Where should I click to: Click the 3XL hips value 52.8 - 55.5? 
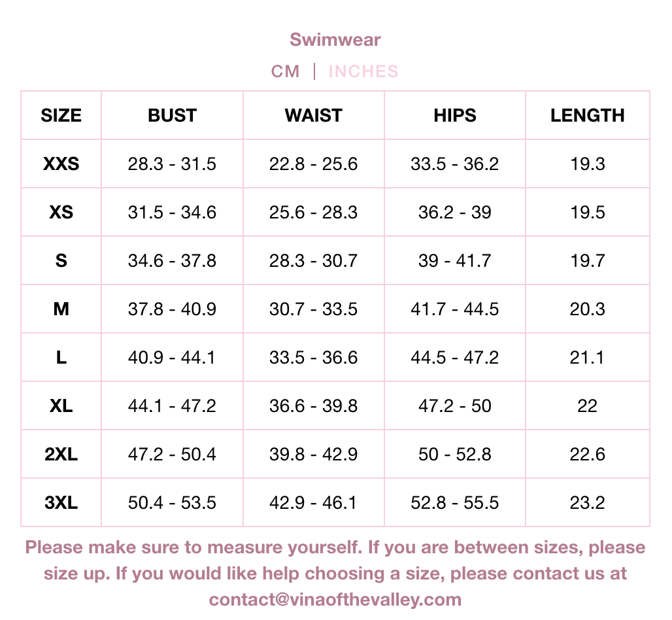(455, 503)
